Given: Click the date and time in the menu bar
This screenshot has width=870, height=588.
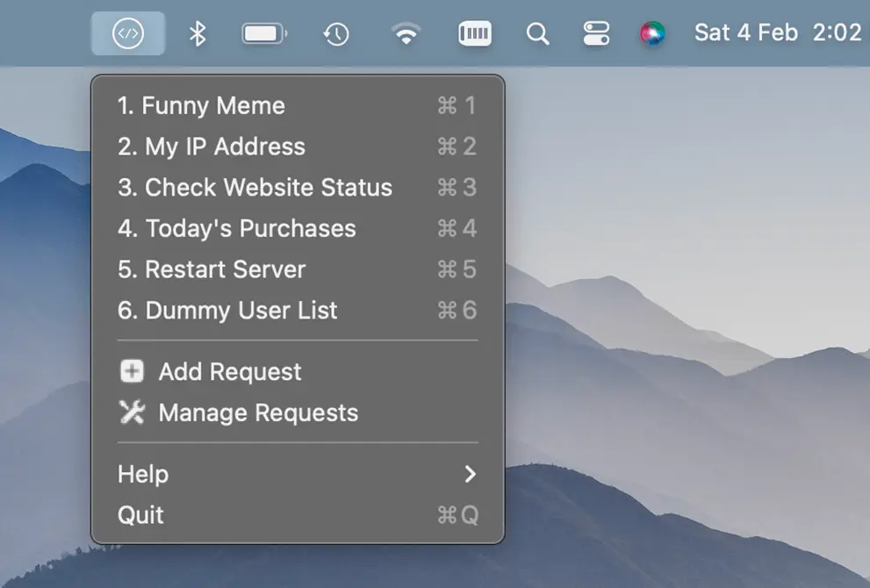Looking at the screenshot, I should coord(776,32).
